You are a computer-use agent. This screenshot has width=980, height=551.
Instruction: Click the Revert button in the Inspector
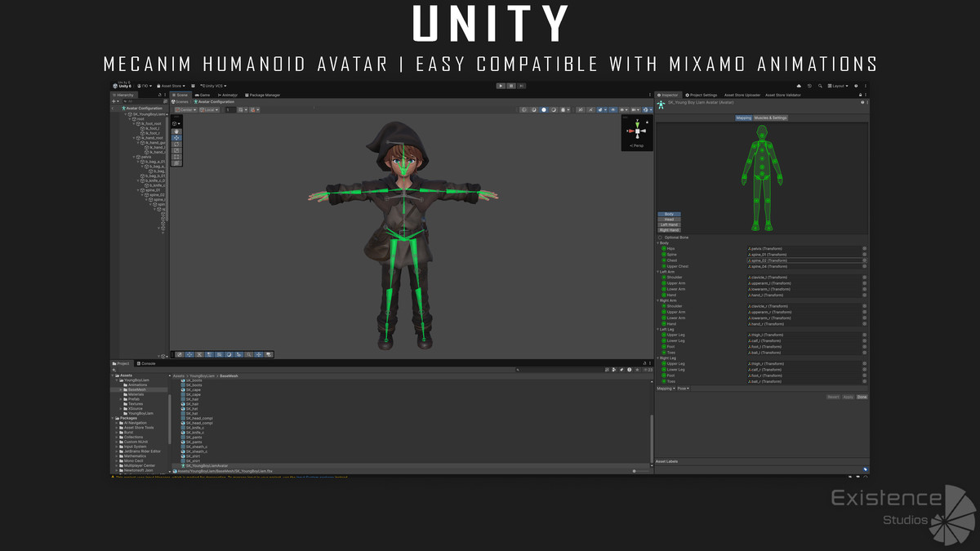coord(833,397)
